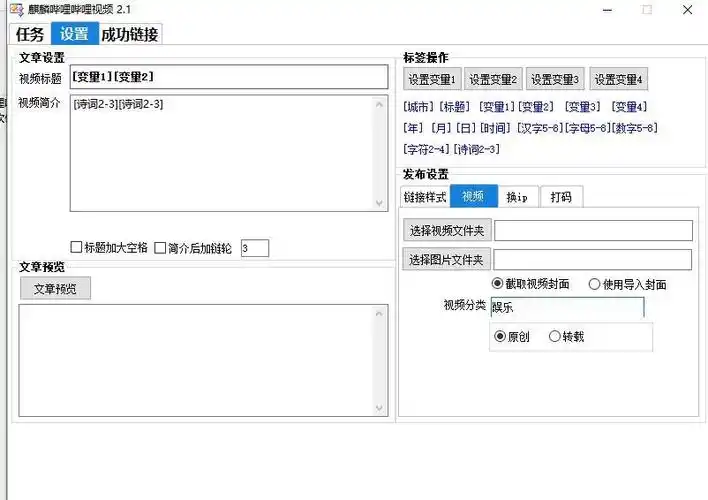Insert the [变量4] tag
The image size is (708, 500).
pyautogui.click(x=629, y=107)
